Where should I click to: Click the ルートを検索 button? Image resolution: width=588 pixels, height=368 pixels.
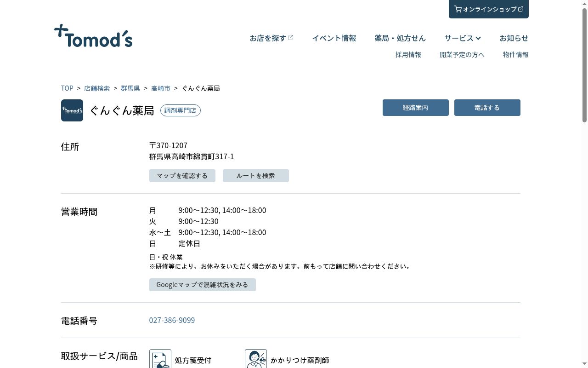[x=256, y=176]
